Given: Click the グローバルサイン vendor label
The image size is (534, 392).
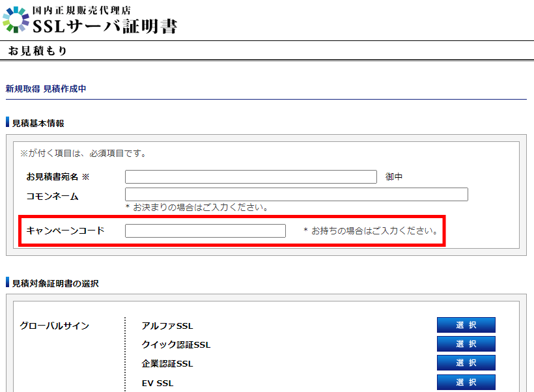Looking at the screenshot, I should (x=55, y=326).
